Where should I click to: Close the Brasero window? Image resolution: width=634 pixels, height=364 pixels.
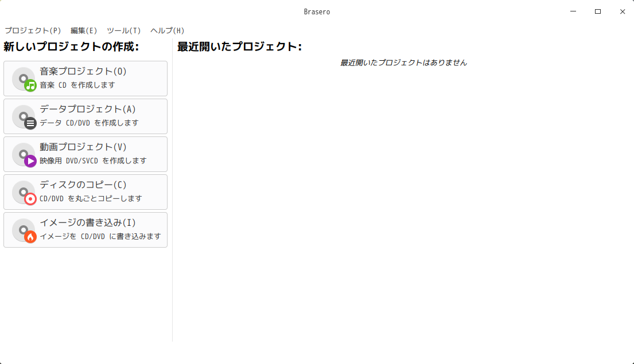click(x=623, y=11)
